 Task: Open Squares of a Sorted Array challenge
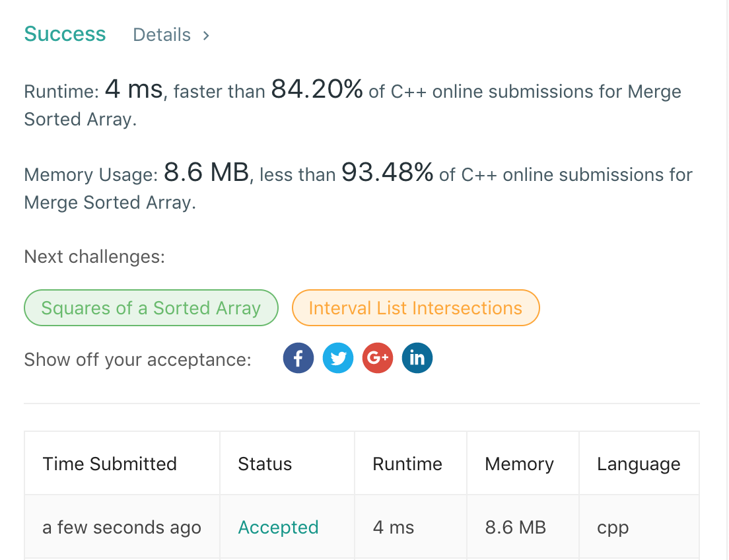click(x=151, y=308)
